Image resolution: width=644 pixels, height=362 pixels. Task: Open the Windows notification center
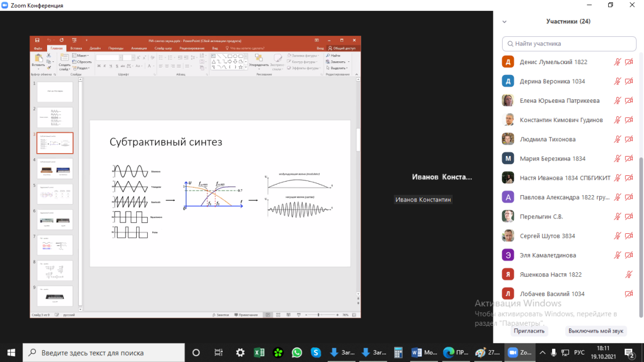(629, 352)
